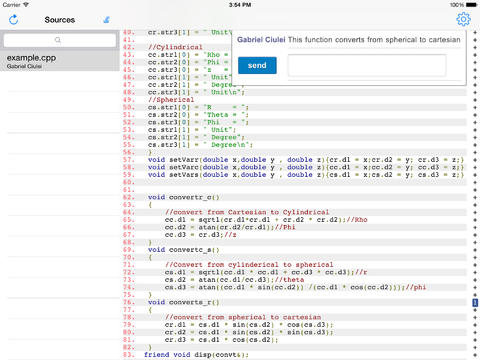
Task: Tap the plus icon on line 79
Action: (x=475, y=325)
